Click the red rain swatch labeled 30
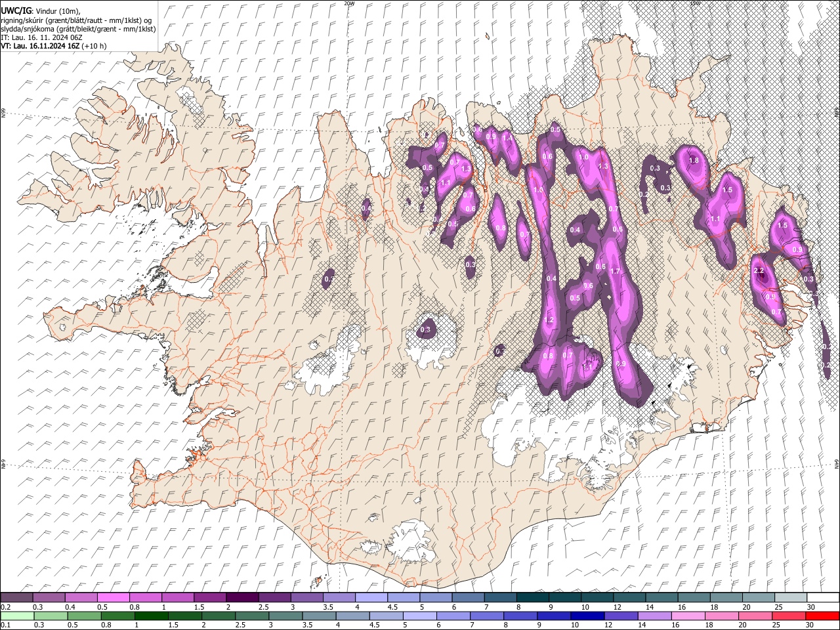This screenshot has height=630, width=840. (x=823, y=616)
